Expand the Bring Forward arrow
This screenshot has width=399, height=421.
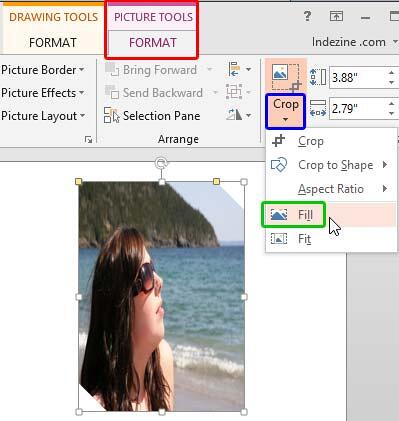[210, 70]
